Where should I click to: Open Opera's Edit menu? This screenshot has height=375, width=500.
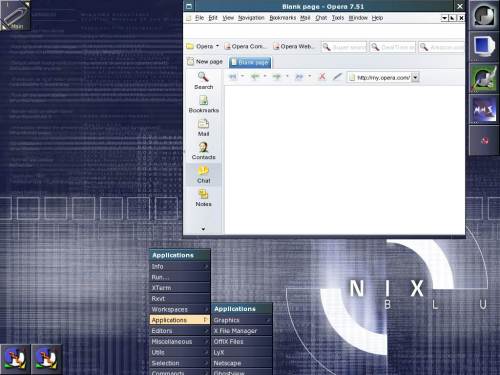[213, 18]
